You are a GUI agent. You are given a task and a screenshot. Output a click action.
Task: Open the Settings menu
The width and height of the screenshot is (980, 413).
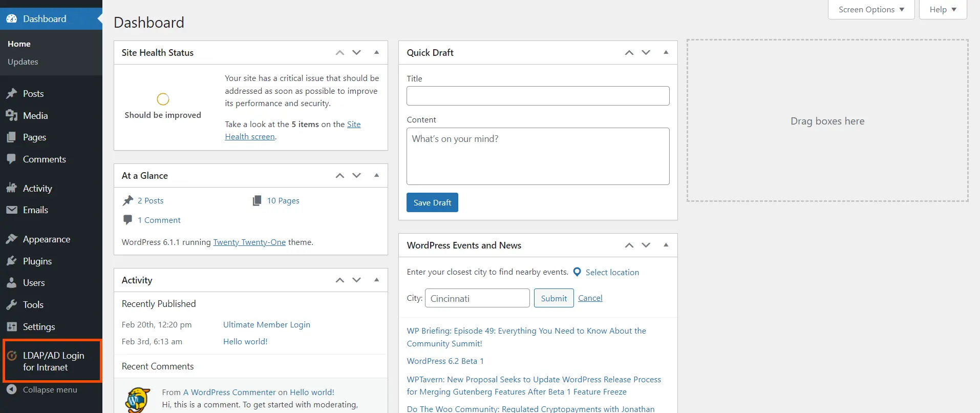(x=39, y=327)
